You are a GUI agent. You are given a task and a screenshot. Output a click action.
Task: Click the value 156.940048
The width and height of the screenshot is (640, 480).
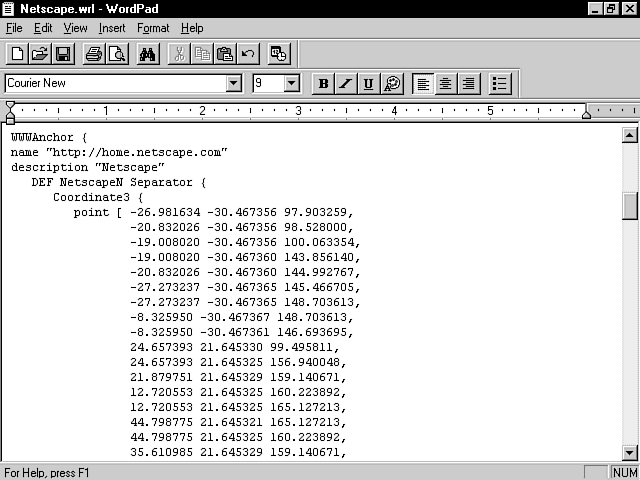click(305, 362)
